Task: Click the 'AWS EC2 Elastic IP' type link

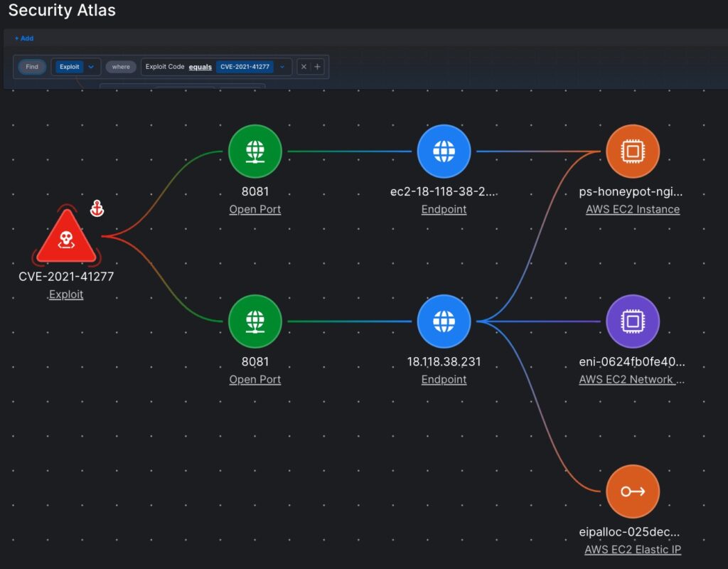Action: [633, 550]
